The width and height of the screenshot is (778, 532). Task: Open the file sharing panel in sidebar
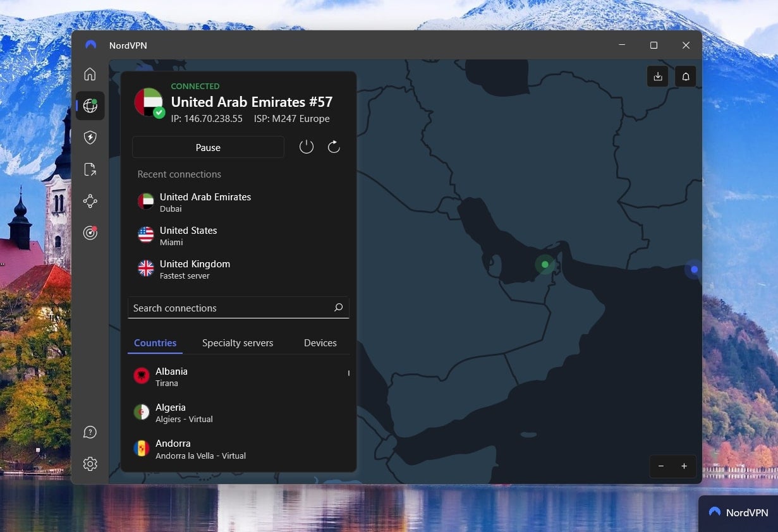coord(90,169)
